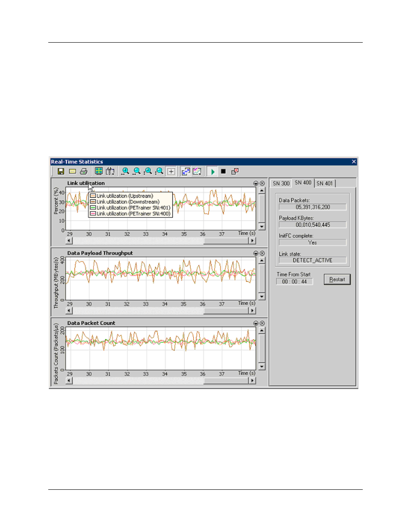Click the fit-to-graph area icon
This screenshot has height=532, width=411.
[171, 171]
